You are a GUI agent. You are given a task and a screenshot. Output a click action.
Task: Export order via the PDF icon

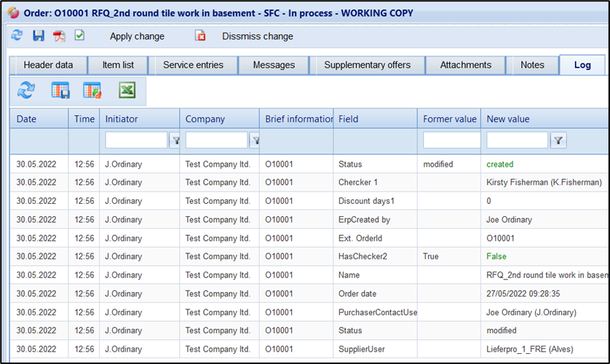pyautogui.click(x=59, y=36)
